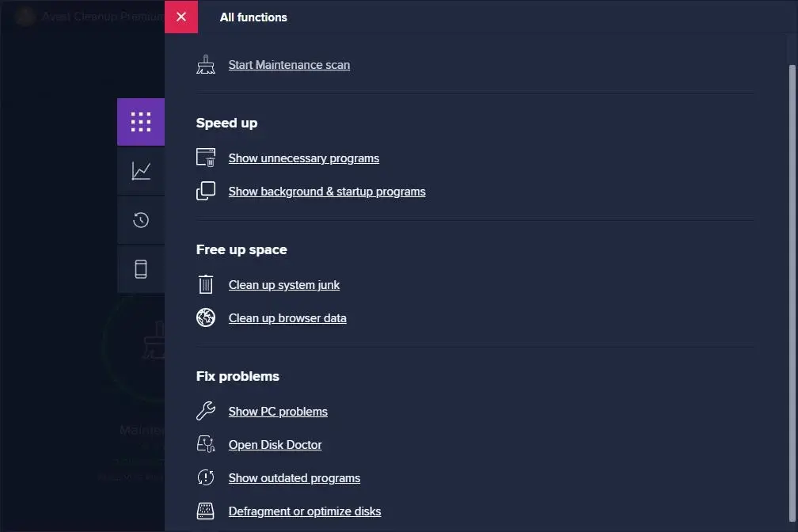Image resolution: width=798 pixels, height=532 pixels.
Task: Select the wrench icon beside Show PC problems
Action: [206, 411]
